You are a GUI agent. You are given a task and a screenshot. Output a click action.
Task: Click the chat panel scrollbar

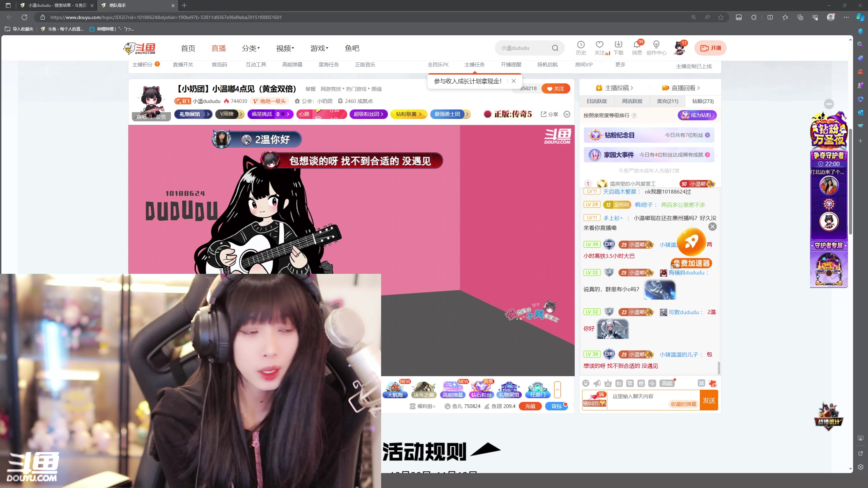tap(719, 368)
